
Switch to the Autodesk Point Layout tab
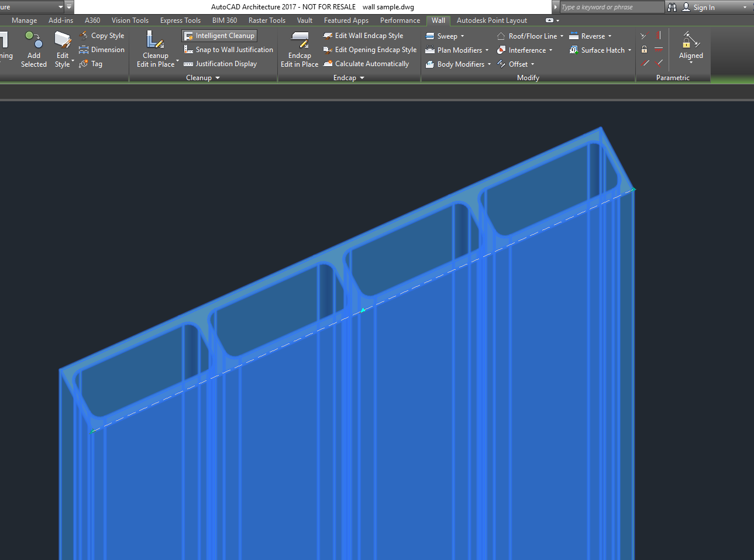click(x=492, y=20)
